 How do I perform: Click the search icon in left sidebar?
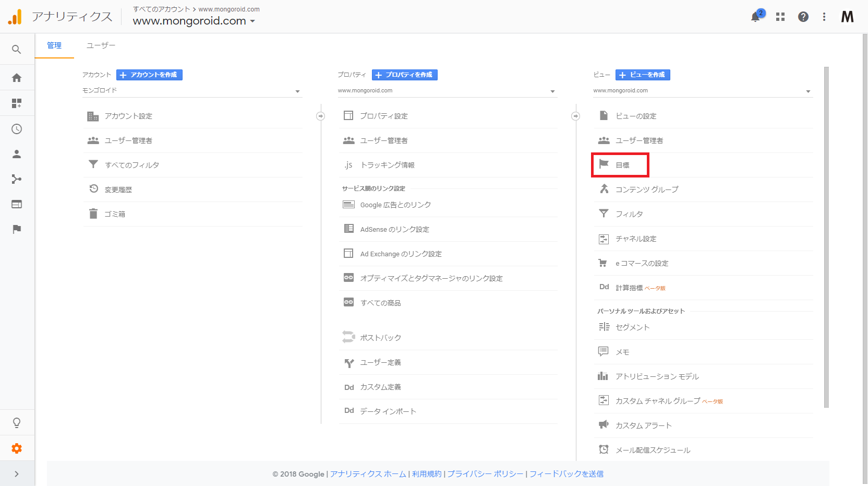click(x=17, y=50)
